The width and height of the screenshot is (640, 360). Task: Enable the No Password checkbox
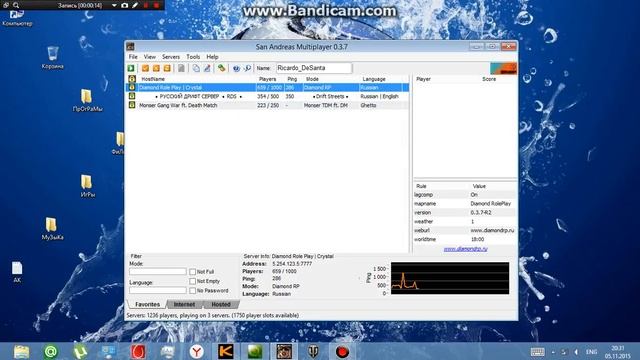[x=192, y=291]
